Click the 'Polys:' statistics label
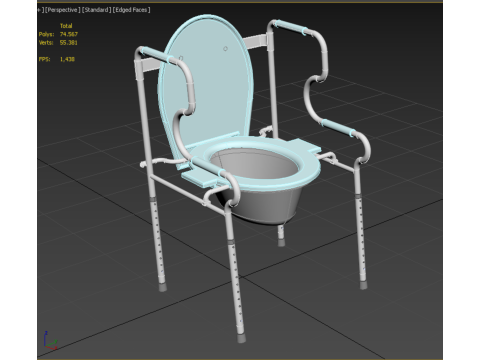 (x=46, y=34)
